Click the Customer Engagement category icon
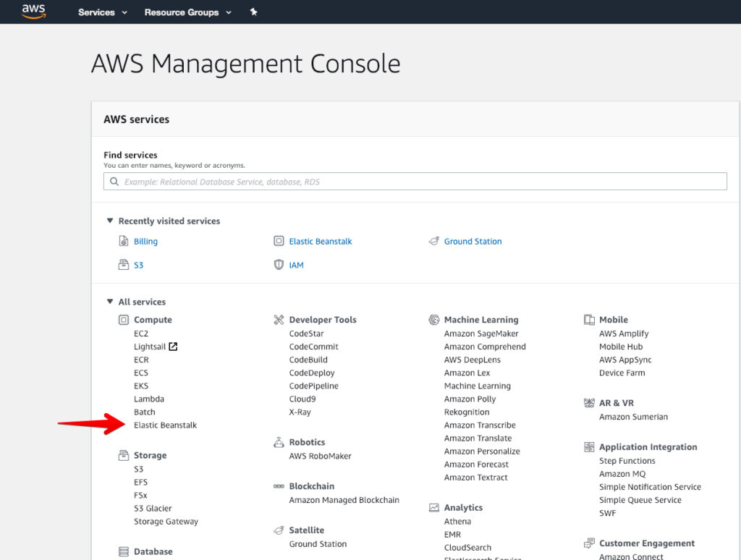This screenshot has height=560, width=741. (x=589, y=543)
